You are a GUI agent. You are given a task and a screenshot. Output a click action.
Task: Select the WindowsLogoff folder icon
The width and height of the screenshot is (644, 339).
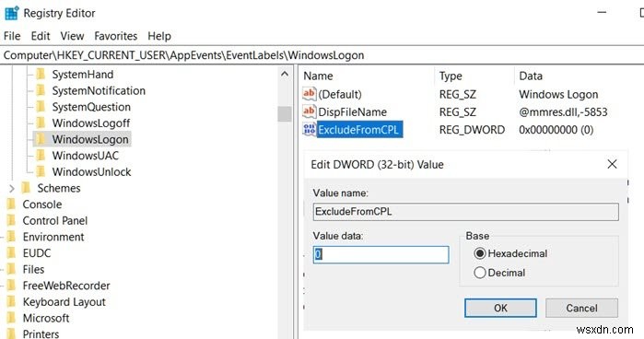(x=41, y=123)
